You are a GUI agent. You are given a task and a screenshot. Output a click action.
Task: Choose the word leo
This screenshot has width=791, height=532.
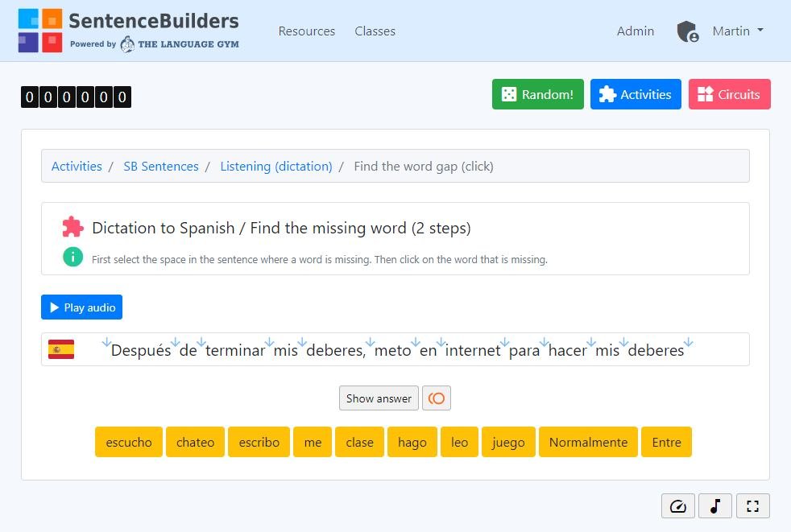click(460, 442)
